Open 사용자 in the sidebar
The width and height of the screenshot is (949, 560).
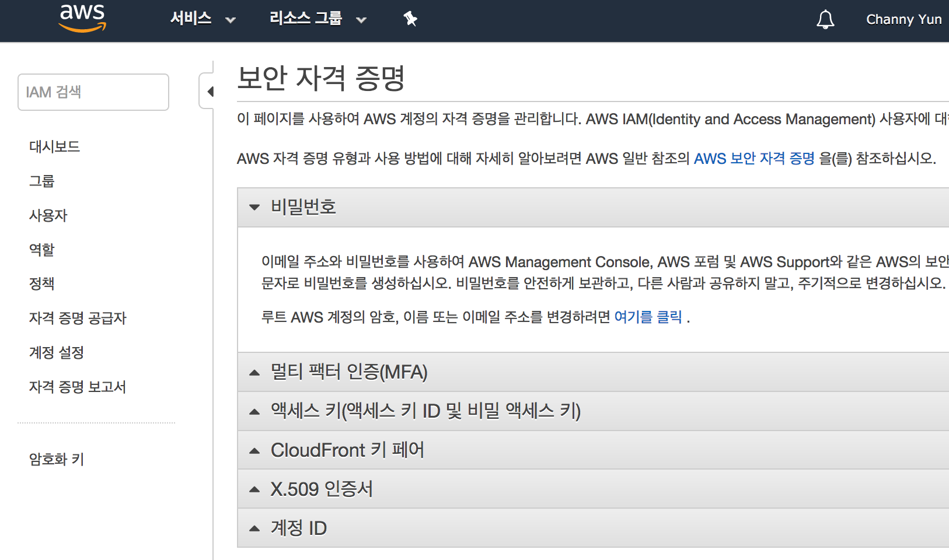pos(48,215)
